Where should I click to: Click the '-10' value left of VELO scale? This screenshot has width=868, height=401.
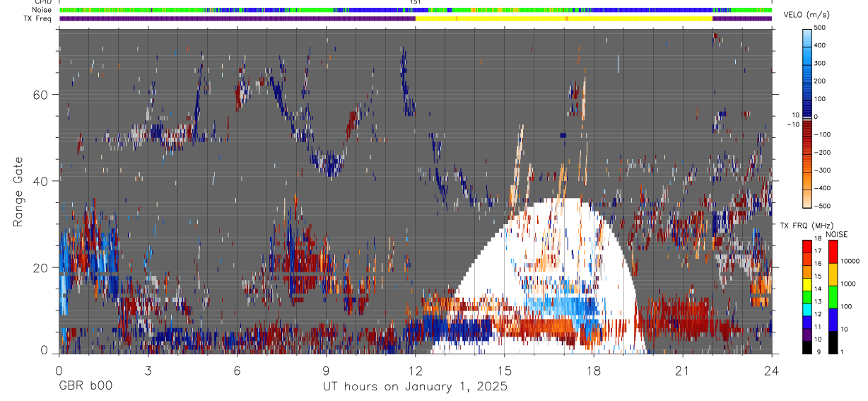point(793,124)
